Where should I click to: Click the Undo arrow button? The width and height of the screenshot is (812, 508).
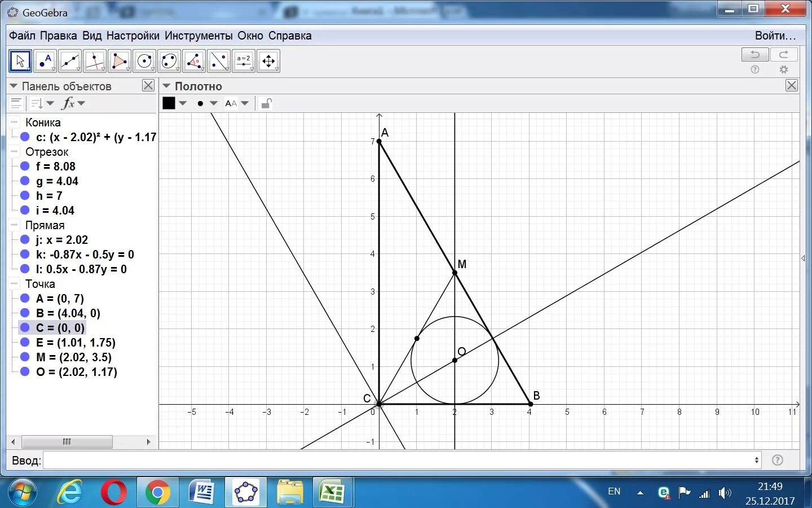tap(755, 55)
